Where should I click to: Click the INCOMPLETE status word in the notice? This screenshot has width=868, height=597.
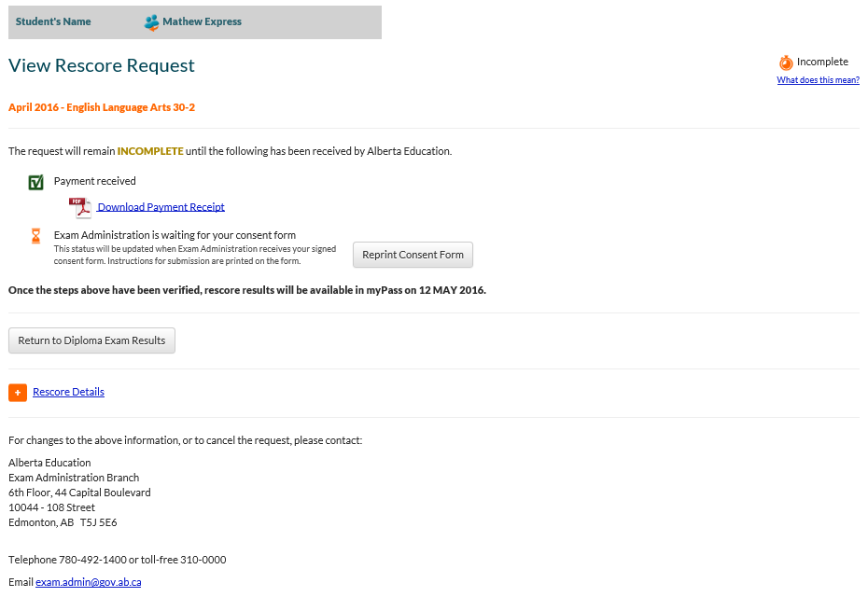pyautogui.click(x=150, y=151)
